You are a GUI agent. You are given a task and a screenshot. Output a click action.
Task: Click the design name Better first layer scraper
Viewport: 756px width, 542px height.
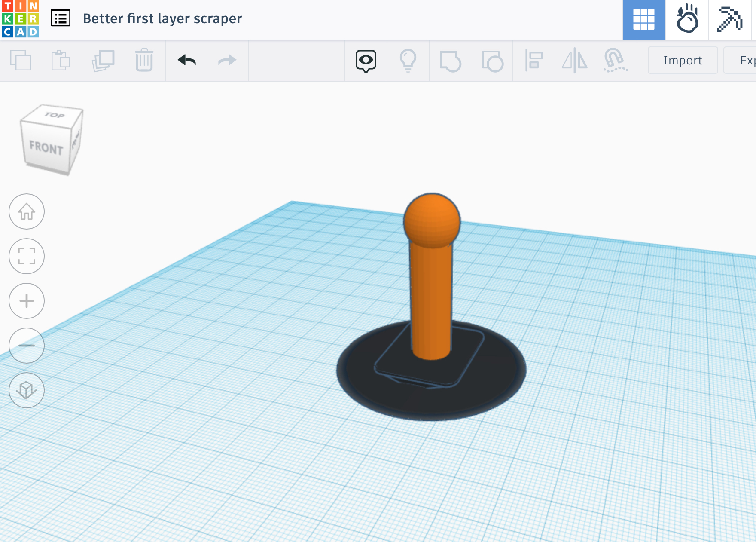pos(162,18)
